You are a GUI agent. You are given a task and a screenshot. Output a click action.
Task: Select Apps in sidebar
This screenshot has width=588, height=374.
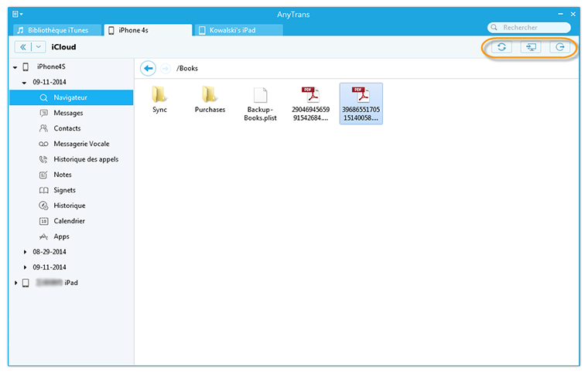pyautogui.click(x=71, y=236)
